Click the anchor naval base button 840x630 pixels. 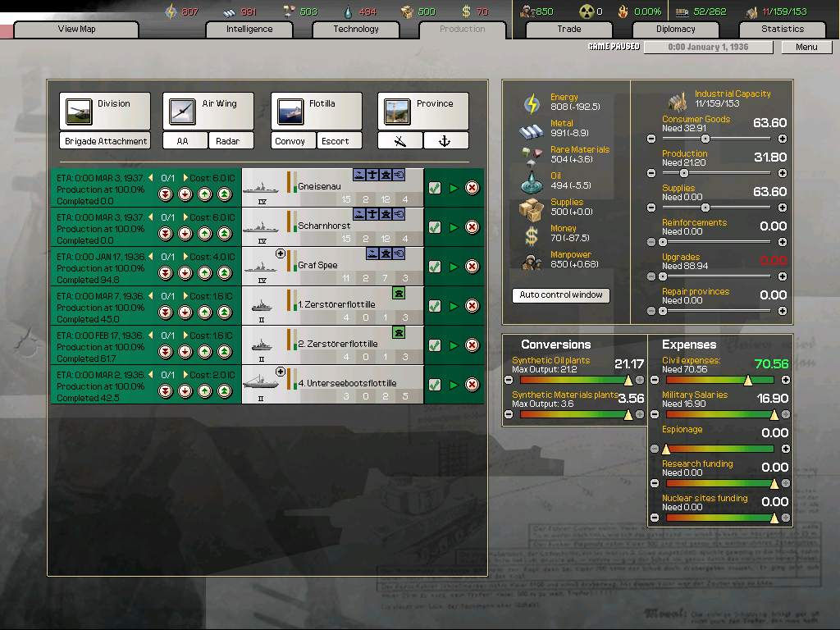click(445, 141)
